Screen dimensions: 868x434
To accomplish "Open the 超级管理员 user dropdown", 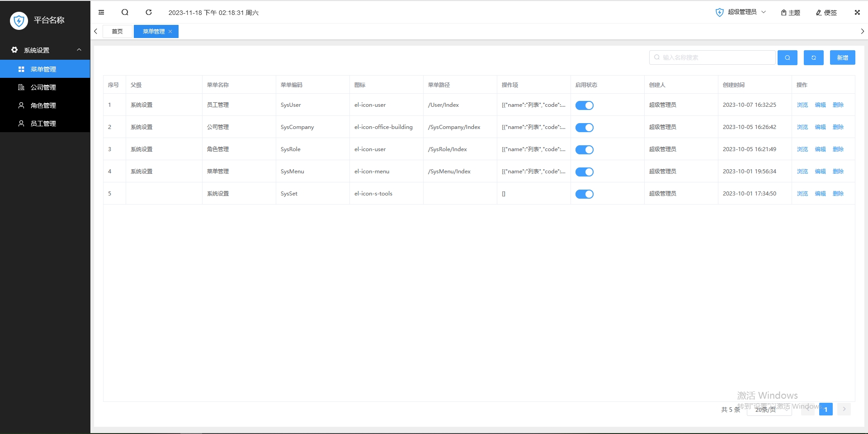I will pos(741,12).
